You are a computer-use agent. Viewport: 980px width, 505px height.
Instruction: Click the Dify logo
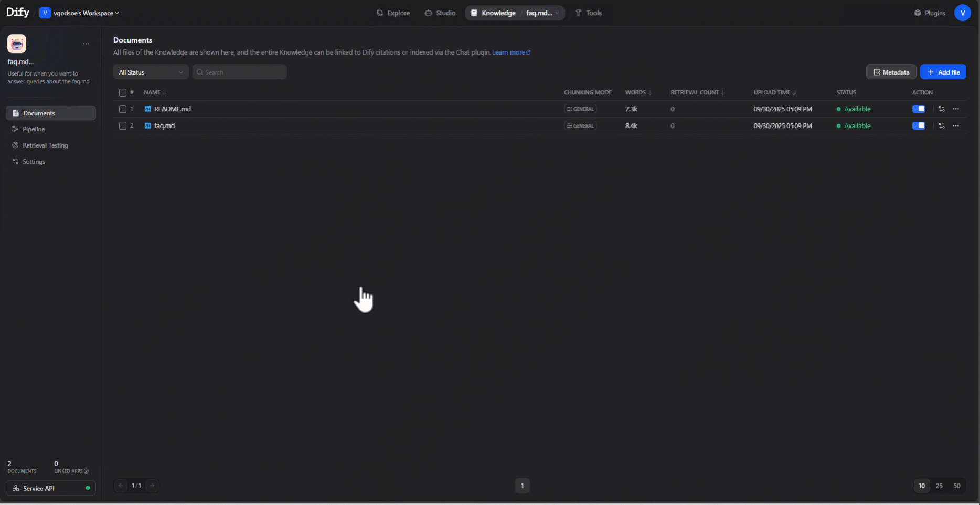(x=17, y=13)
